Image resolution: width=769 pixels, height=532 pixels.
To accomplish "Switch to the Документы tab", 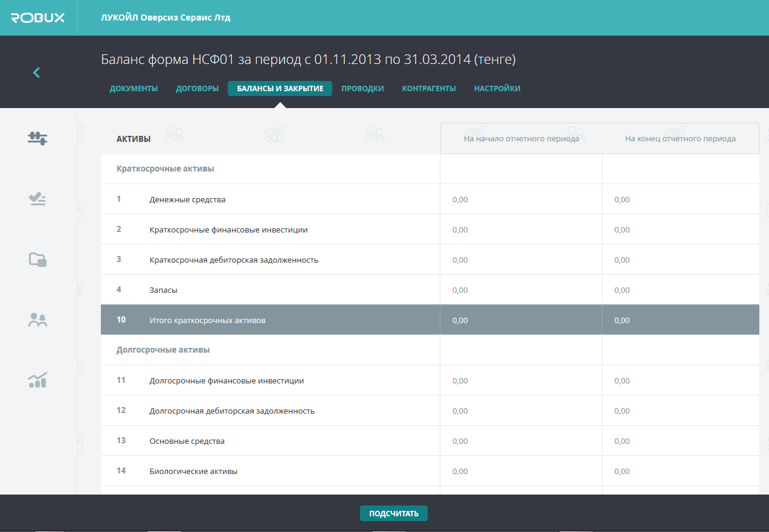I will click(x=134, y=89).
